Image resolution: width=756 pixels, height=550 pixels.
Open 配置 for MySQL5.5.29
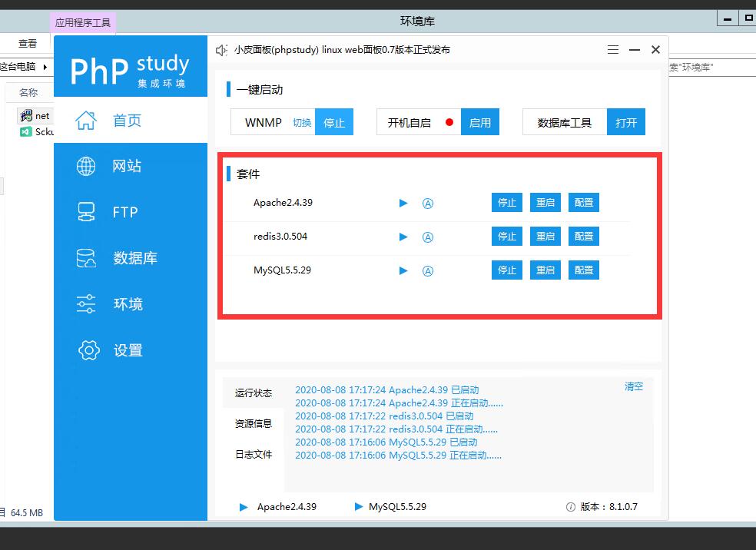click(584, 270)
